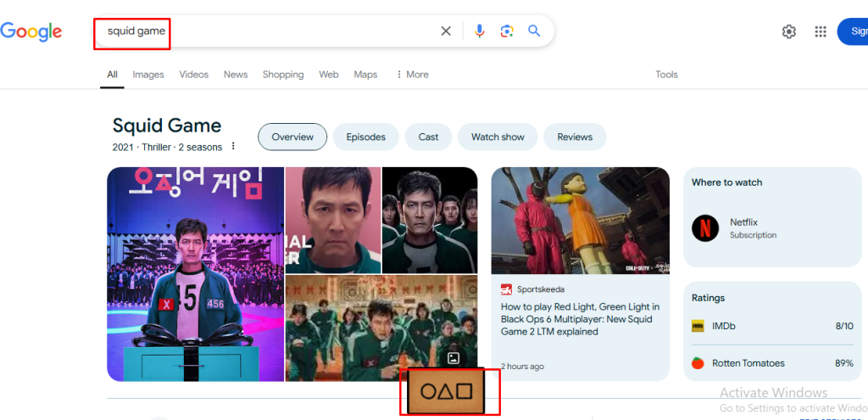Open the Google apps grid icon
Image resolution: width=868 pixels, height=420 pixels.
[821, 31]
